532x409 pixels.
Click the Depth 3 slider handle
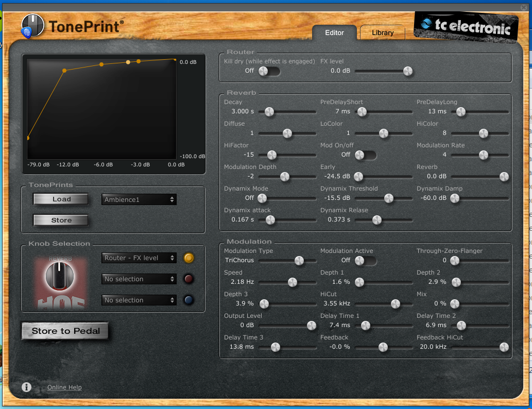coord(264,304)
